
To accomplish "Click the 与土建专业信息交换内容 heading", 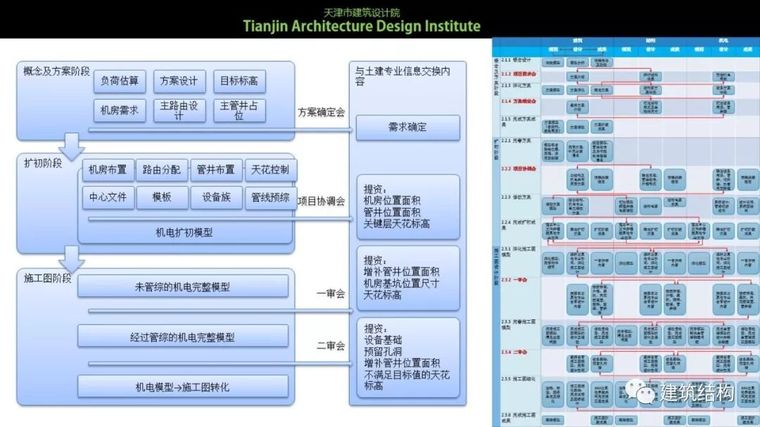I will [x=402, y=76].
